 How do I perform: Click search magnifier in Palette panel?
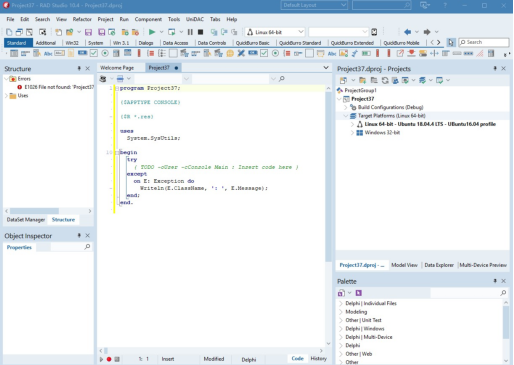coord(503,293)
